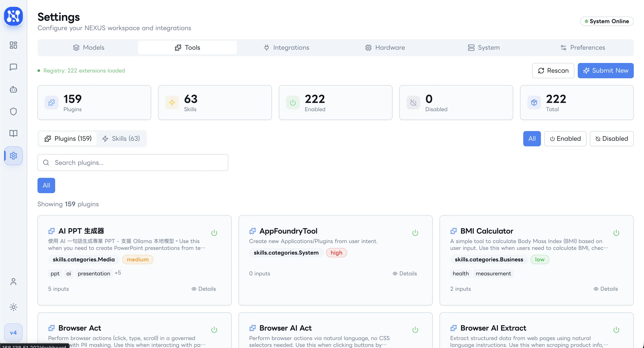Open the dashboard grid icon in sidebar
644x348 pixels.
click(x=13, y=45)
